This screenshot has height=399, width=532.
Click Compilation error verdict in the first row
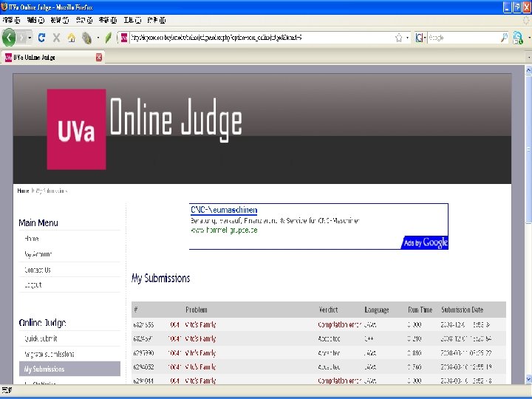coord(339,324)
